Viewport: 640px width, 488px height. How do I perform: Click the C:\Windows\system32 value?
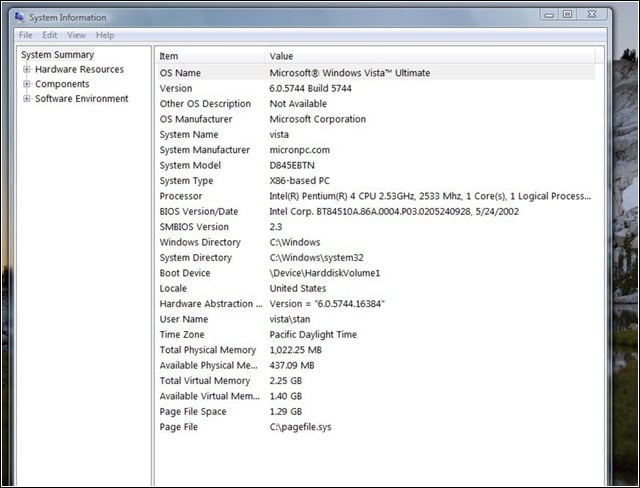(x=316, y=258)
